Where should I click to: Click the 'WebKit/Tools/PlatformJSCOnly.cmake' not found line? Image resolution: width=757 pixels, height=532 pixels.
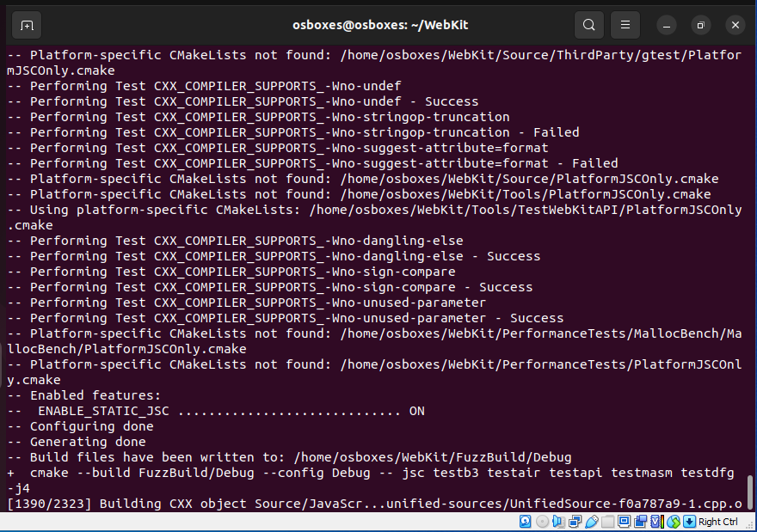pos(359,194)
